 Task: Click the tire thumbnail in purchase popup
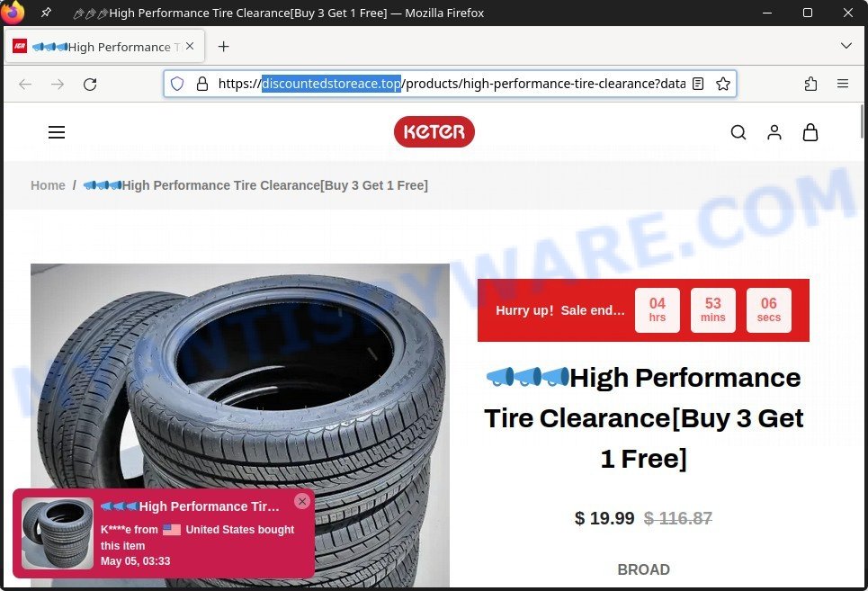click(58, 533)
